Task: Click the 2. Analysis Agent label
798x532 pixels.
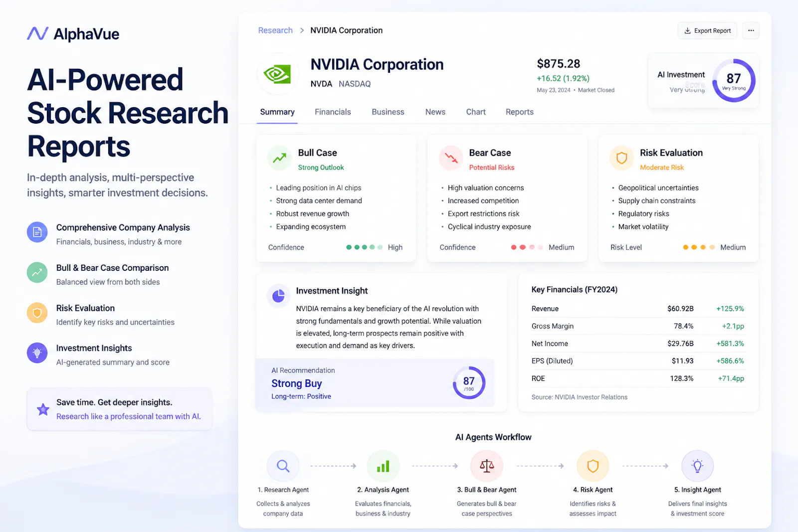Action: 383,490
